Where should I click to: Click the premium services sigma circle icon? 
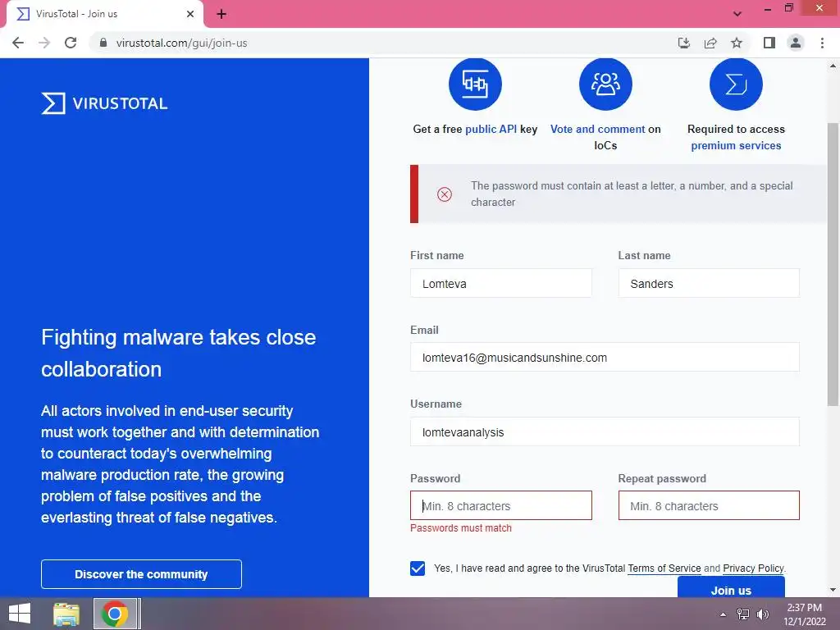pos(736,84)
